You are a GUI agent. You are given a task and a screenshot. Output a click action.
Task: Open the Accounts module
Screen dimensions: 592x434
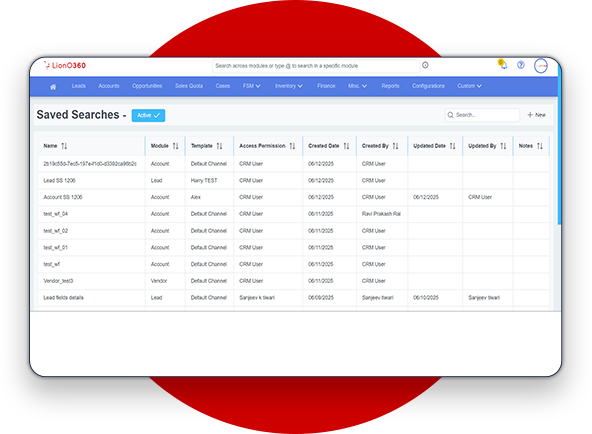[x=109, y=86]
